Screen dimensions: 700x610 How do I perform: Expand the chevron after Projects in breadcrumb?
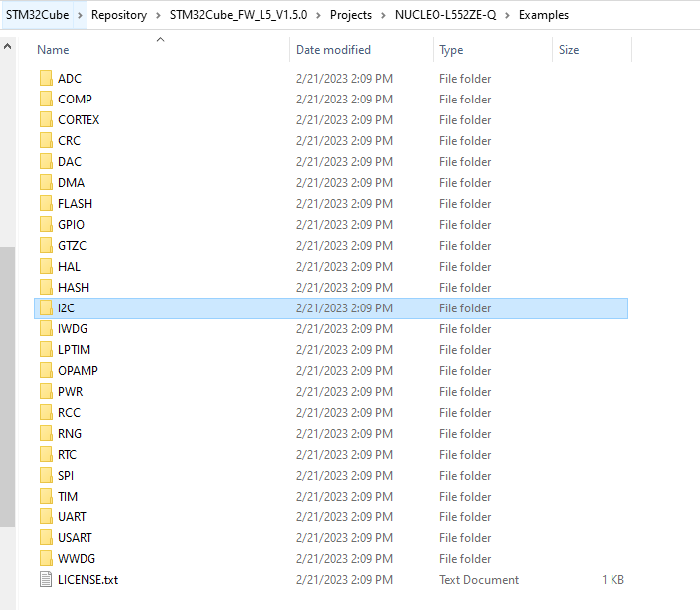point(383,15)
